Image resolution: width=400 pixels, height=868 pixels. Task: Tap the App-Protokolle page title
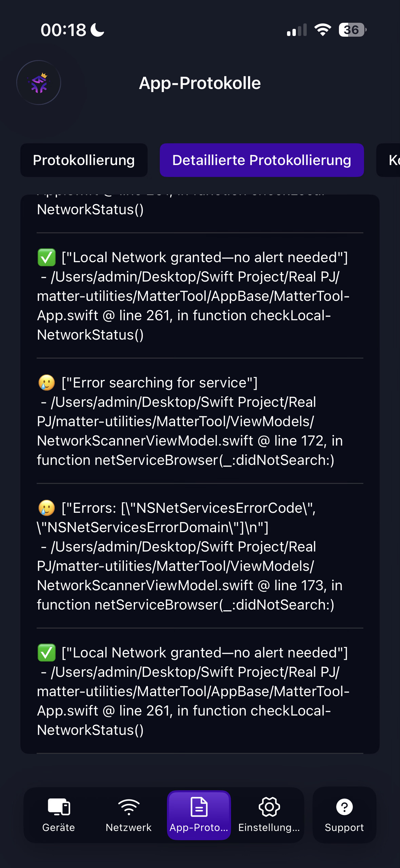click(200, 83)
